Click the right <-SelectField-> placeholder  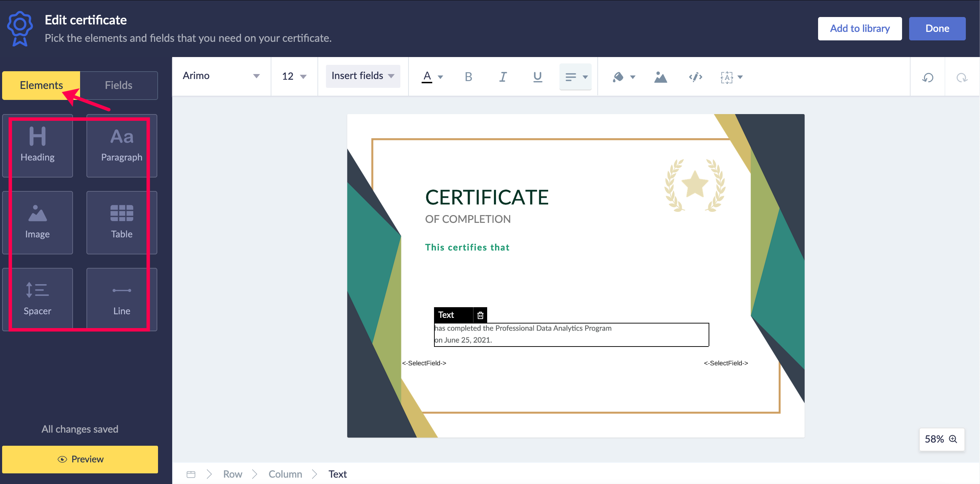726,363
